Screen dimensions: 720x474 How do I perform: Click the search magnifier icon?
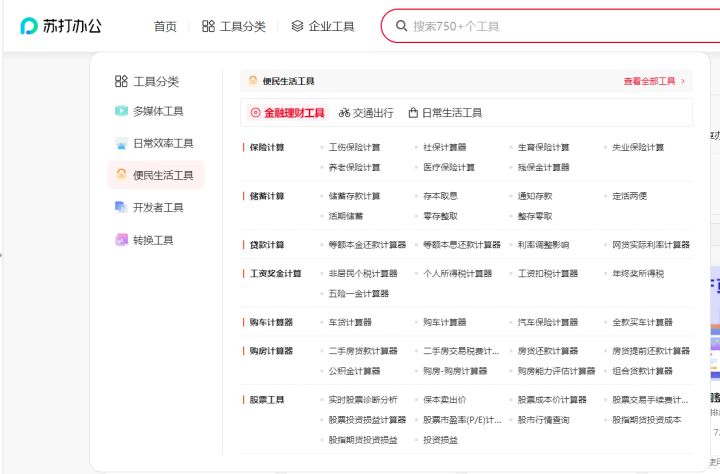pos(401,26)
